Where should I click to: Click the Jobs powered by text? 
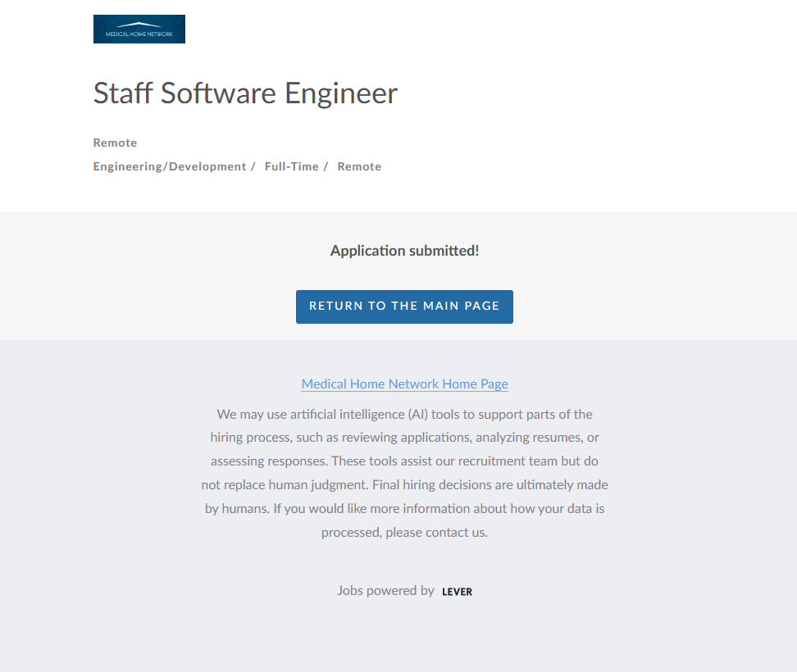pos(385,590)
